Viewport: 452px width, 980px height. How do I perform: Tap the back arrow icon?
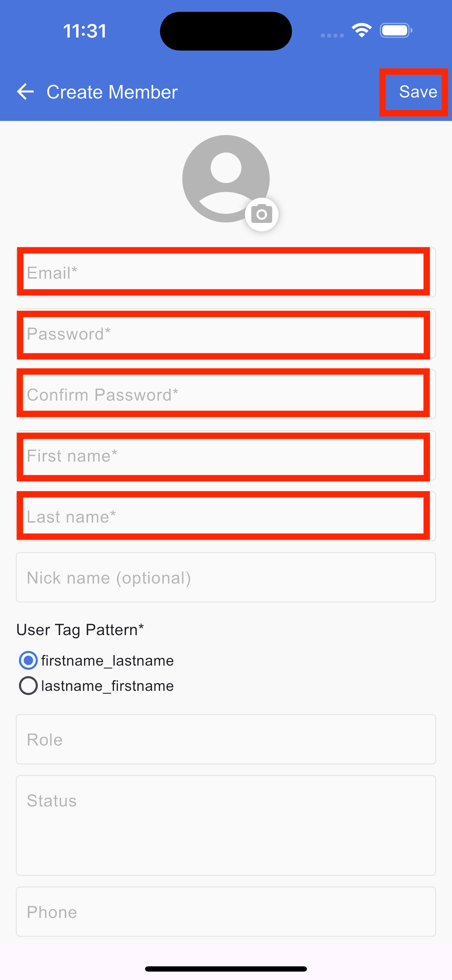pyautogui.click(x=26, y=92)
